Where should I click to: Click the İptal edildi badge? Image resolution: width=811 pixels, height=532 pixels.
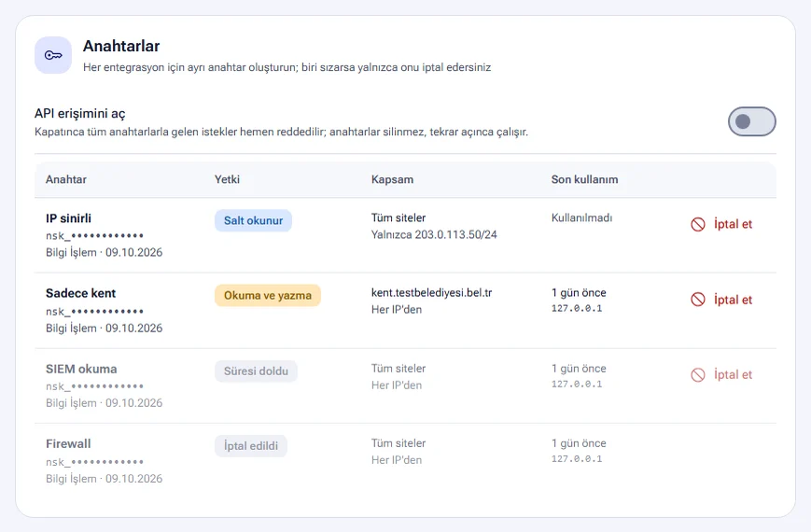coord(251,446)
